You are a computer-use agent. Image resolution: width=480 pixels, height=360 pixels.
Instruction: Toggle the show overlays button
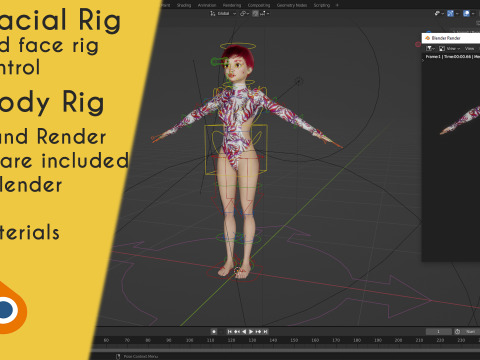[x=466, y=14]
